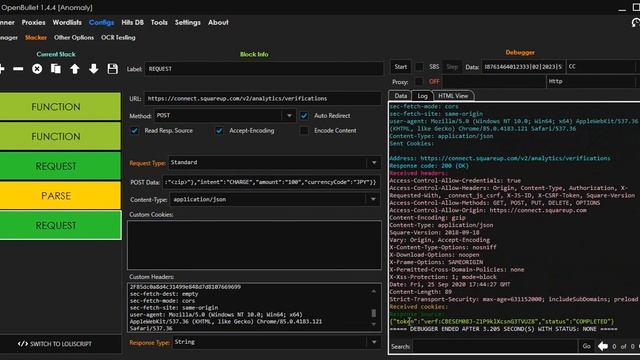
Task: Disable the selected block with X icon
Action: pos(37,69)
